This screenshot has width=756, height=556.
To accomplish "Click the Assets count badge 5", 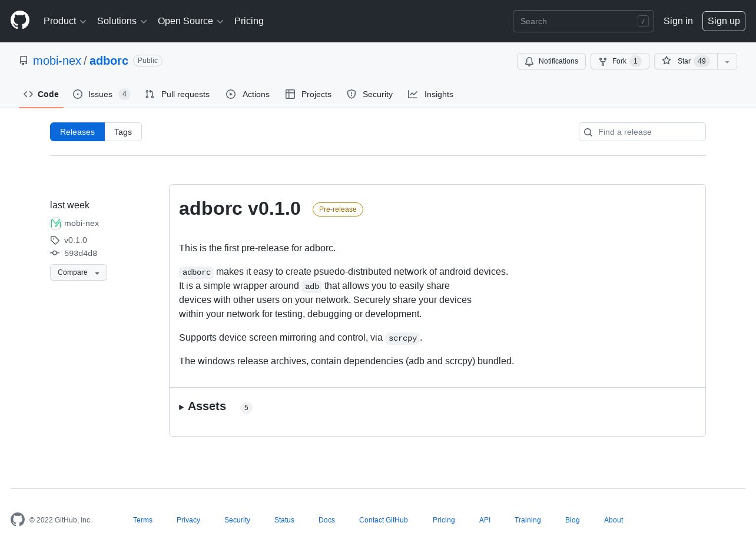I will [x=246, y=408].
